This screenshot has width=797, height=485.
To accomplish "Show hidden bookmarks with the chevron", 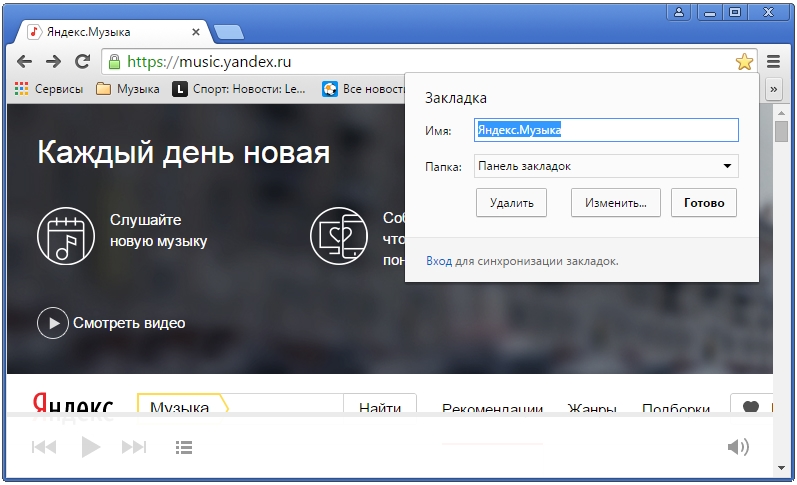I will click(773, 89).
